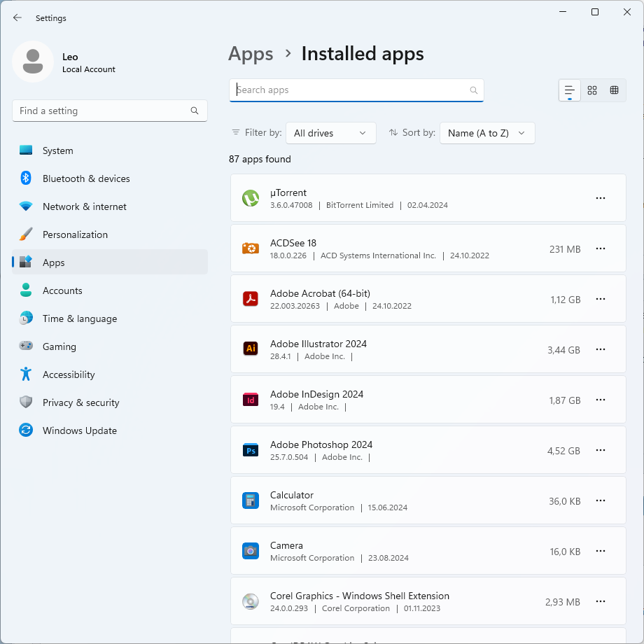Viewport: 644px width, 644px height.
Task: Click the Calculator date 15.06.2024
Action: tap(387, 507)
